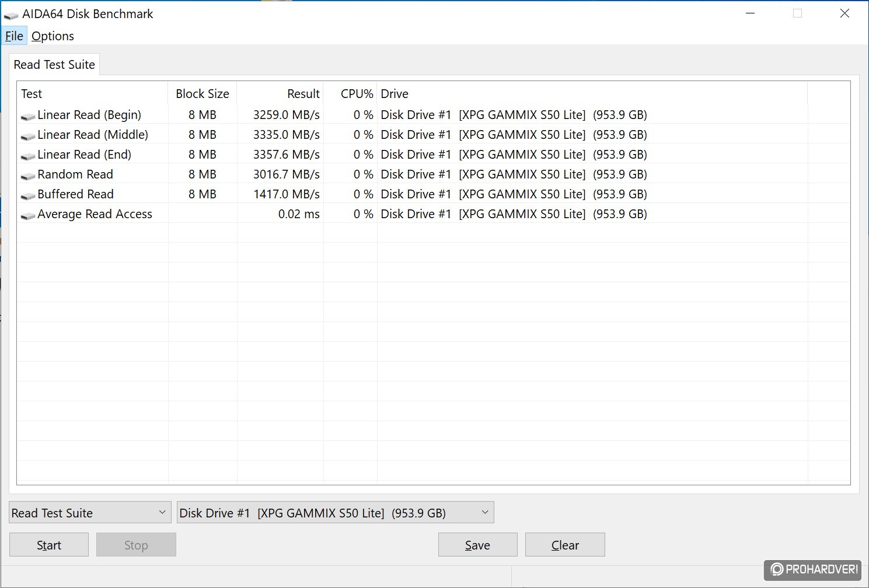Click the drive icon beside Average Read Access
The width and height of the screenshot is (869, 588).
[x=28, y=216]
